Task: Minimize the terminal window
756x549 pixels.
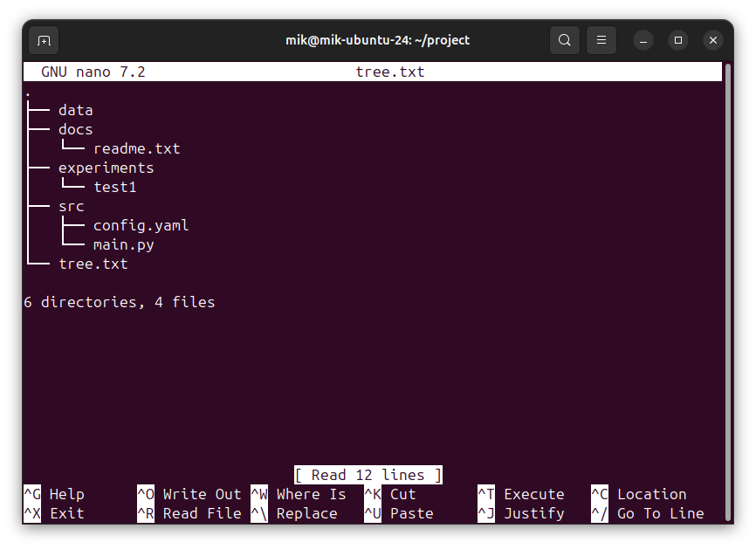Action: pyautogui.click(x=643, y=40)
